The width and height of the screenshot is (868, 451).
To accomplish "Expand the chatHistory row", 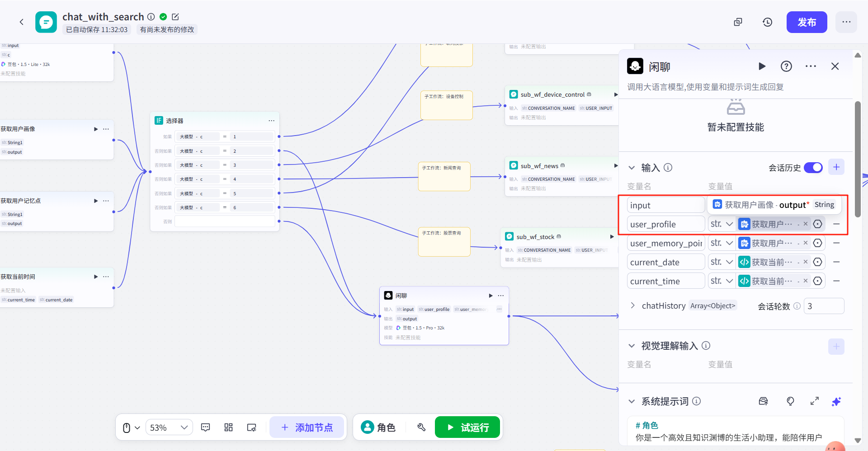I will coord(632,305).
